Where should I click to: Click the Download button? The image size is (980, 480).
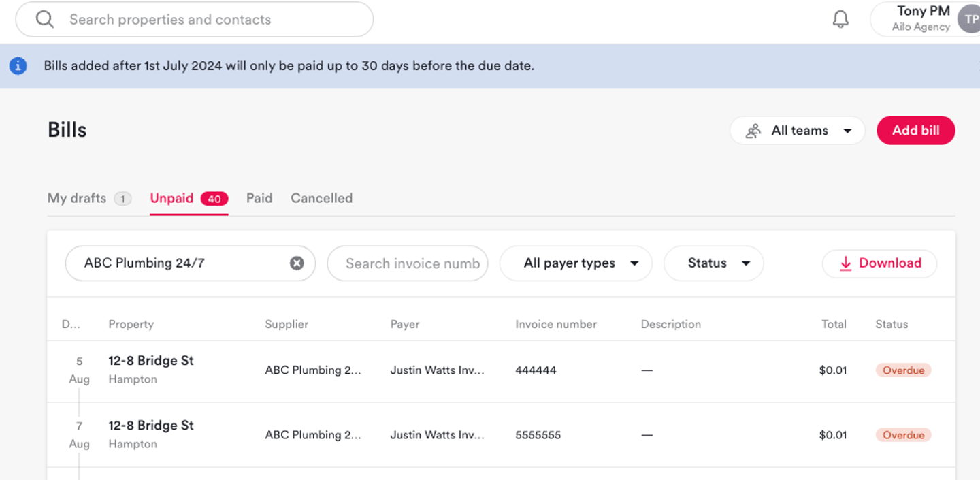[879, 263]
